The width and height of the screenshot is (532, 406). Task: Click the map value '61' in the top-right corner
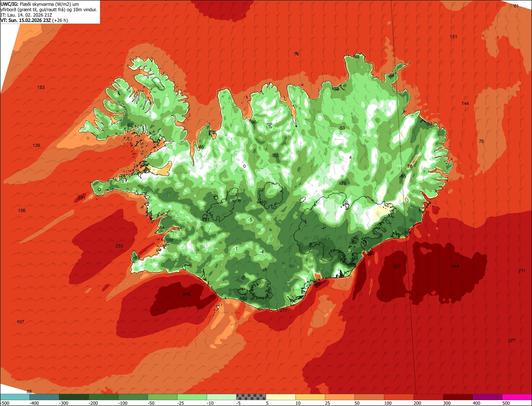pos(516,6)
